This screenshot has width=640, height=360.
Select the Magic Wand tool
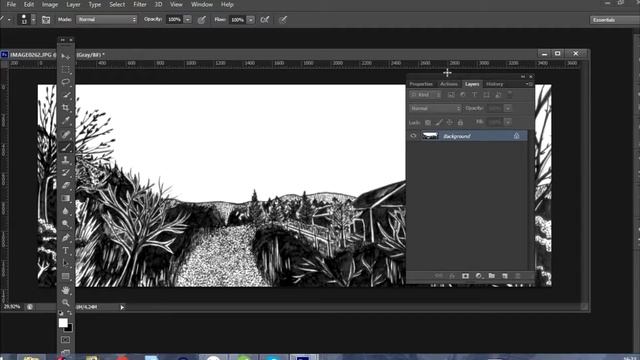[65, 95]
